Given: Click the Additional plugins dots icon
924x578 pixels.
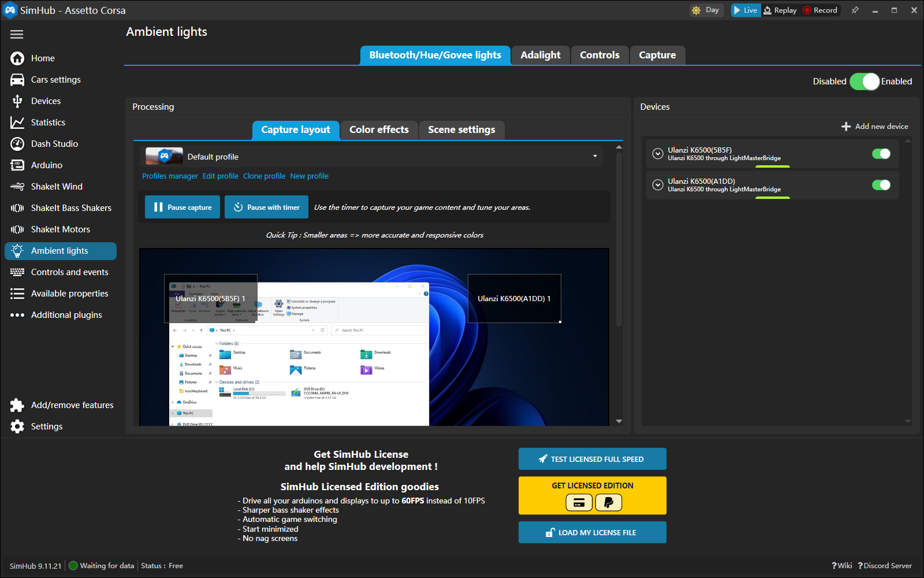Looking at the screenshot, I should tap(17, 315).
